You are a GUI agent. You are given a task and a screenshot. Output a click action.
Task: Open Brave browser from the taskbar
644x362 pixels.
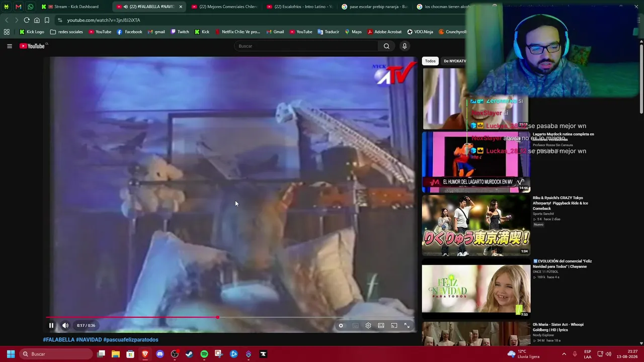[x=145, y=354]
